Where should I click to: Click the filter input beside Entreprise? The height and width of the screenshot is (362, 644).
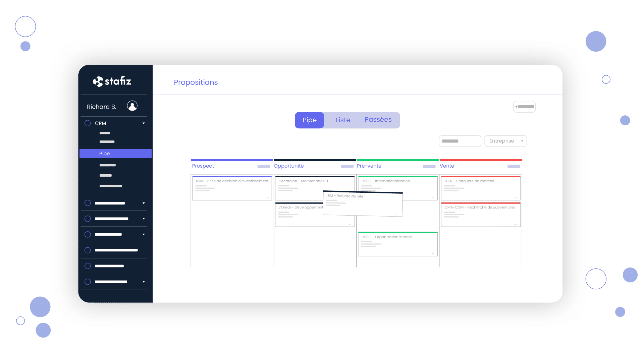coord(460,141)
